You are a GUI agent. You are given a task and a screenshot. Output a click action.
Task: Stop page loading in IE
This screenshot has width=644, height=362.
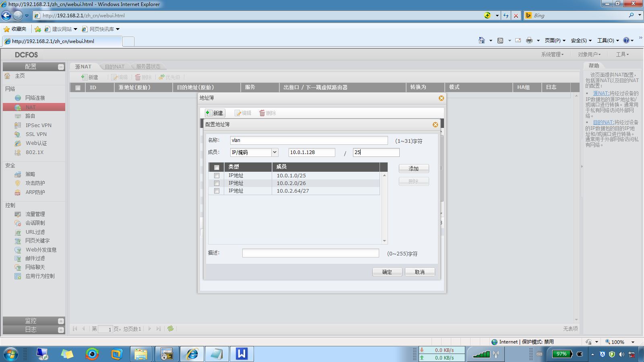[x=516, y=16]
